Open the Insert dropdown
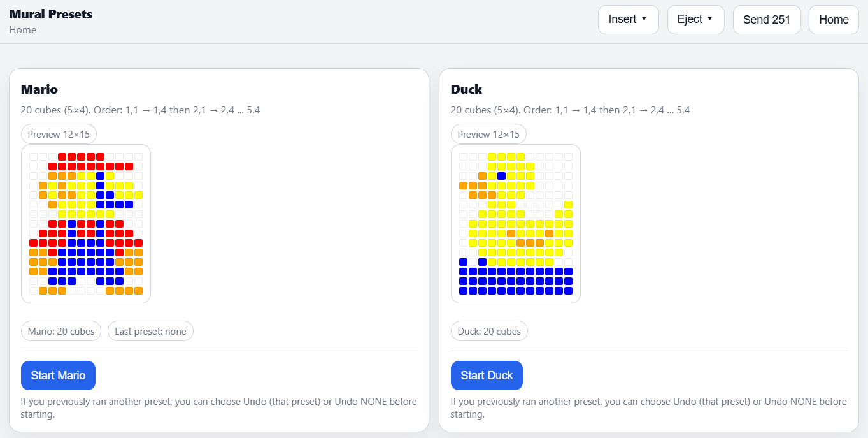The height and width of the screenshot is (438, 868). tap(627, 19)
